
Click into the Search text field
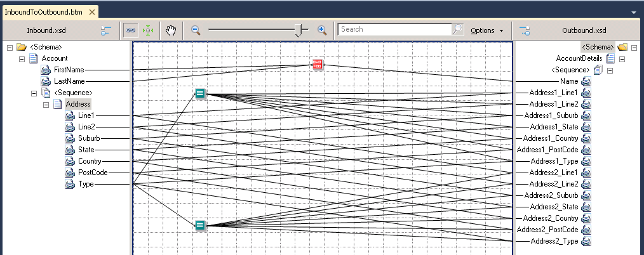(394, 30)
